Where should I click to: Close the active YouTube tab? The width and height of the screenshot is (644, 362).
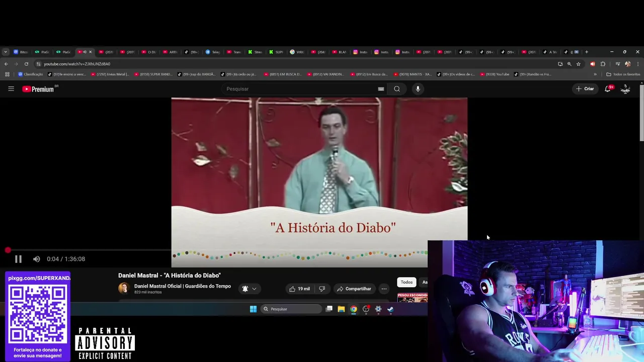tap(91, 52)
